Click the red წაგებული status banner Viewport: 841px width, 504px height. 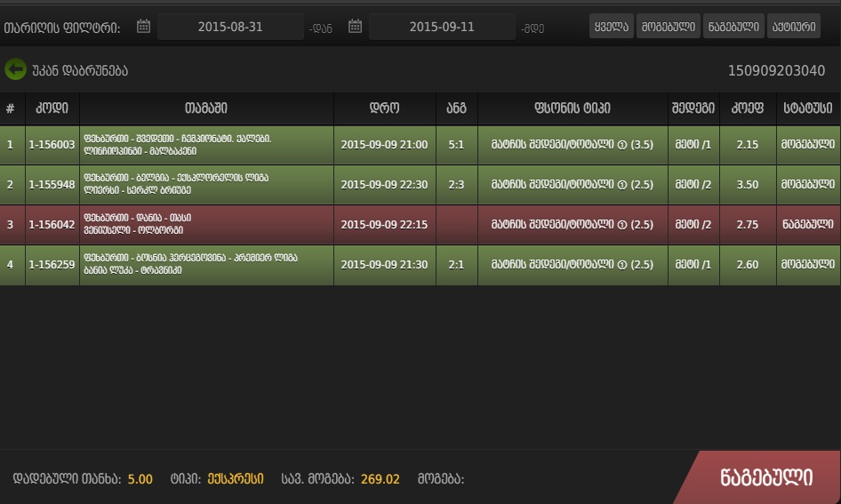click(765, 477)
